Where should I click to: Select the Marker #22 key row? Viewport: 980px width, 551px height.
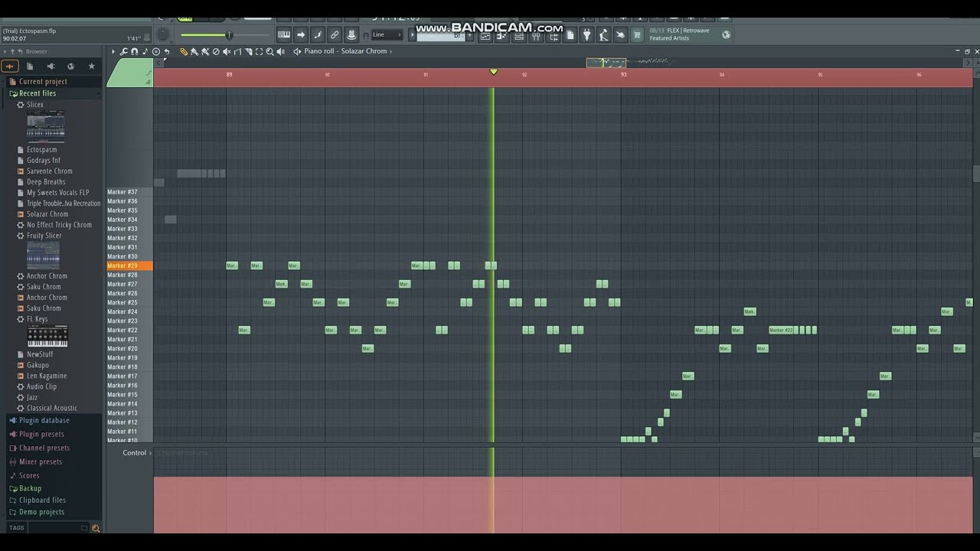click(129, 330)
